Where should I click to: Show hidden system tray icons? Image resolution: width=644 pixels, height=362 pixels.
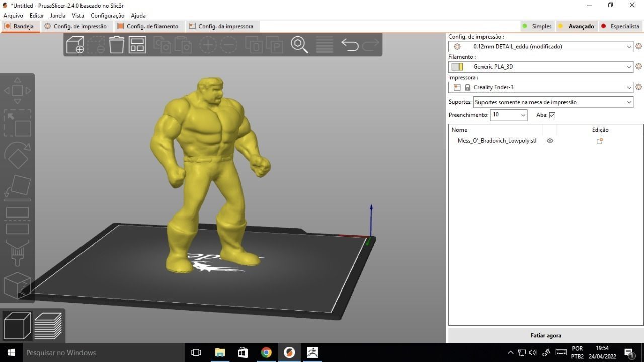click(510, 353)
